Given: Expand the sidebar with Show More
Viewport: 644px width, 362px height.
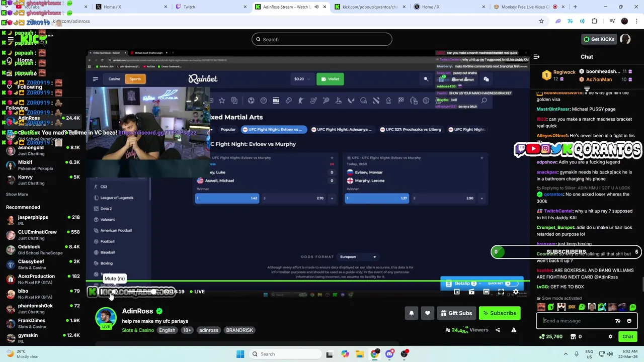Looking at the screenshot, I should point(17,194).
